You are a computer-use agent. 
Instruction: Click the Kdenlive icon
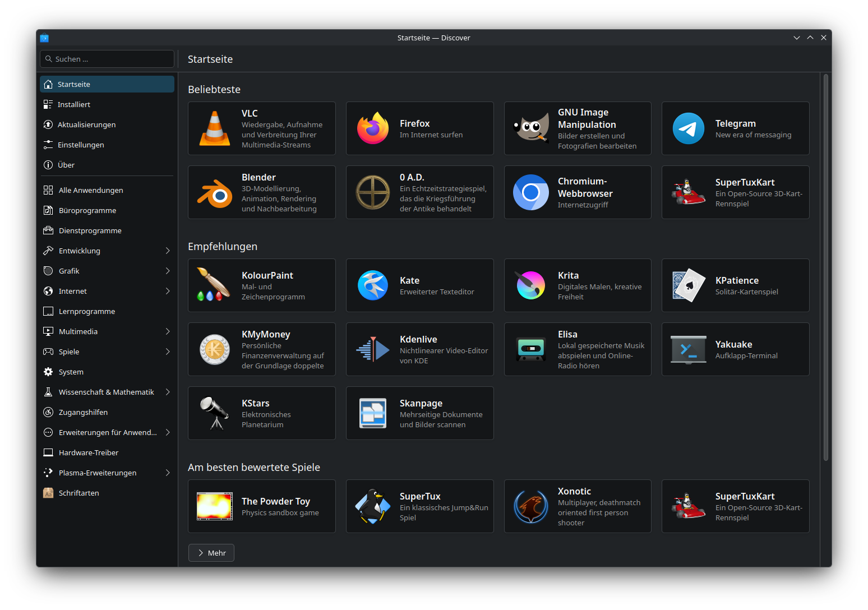(x=373, y=349)
